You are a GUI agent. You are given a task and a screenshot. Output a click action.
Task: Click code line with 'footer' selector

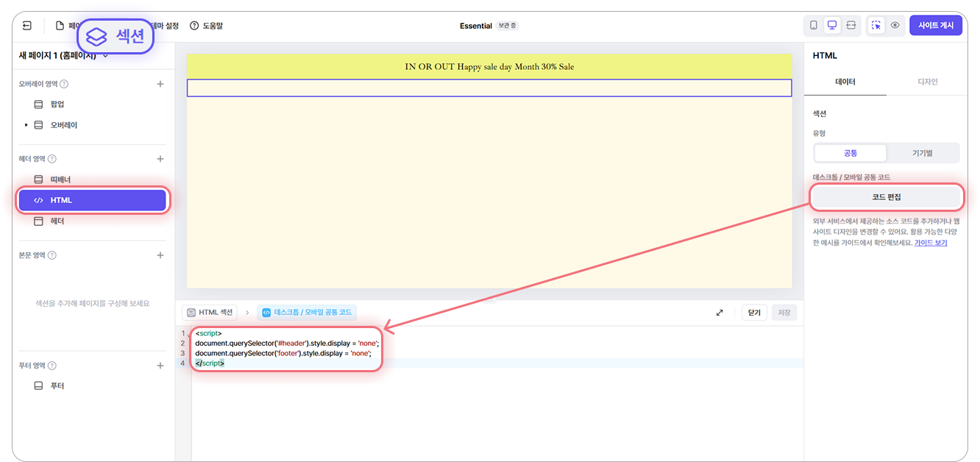[283, 353]
